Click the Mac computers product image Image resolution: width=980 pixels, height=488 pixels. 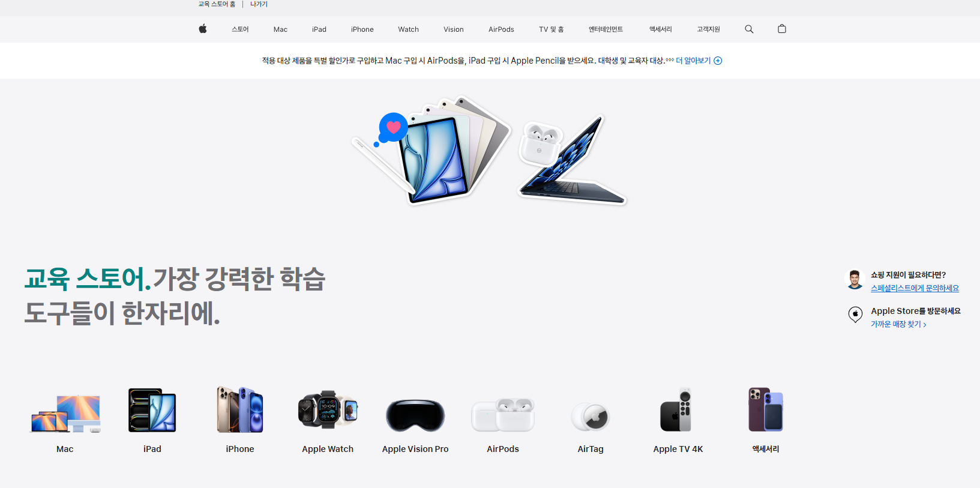point(65,413)
